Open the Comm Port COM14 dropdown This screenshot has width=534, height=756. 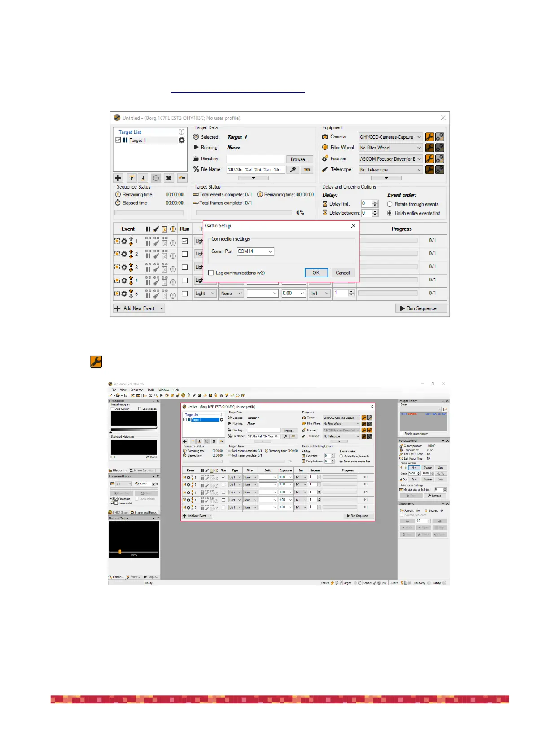[255, 251]
